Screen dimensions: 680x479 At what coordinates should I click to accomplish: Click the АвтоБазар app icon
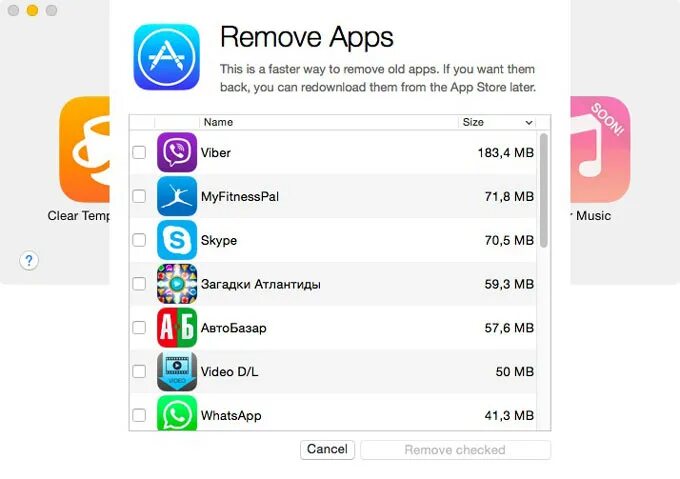click(x=177, y=327)
